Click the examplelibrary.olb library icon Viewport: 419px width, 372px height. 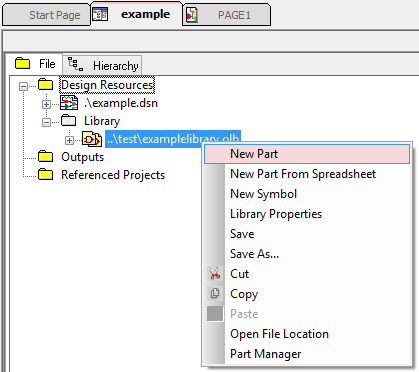tap(92, 139)
